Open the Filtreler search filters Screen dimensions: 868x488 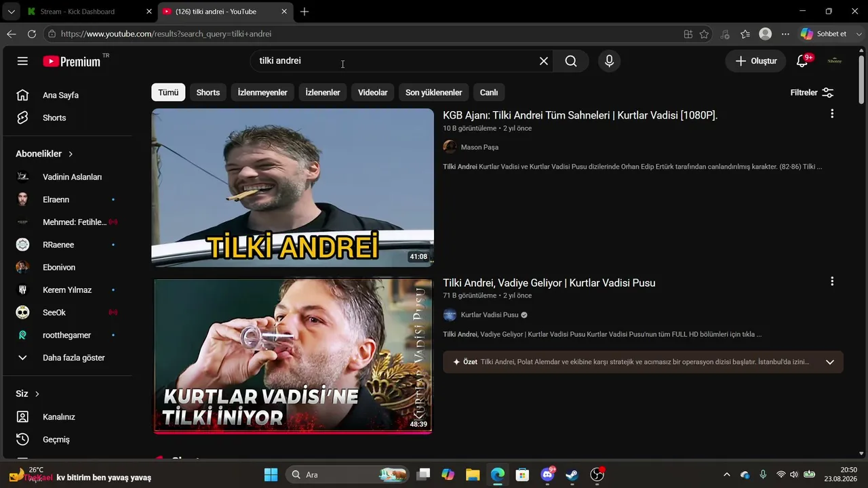[812, 93]
